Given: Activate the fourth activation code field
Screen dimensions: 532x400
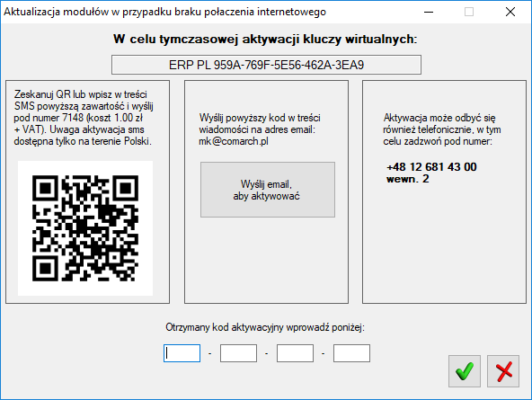Looking at the screenshot, I should [x=351, y=353].
